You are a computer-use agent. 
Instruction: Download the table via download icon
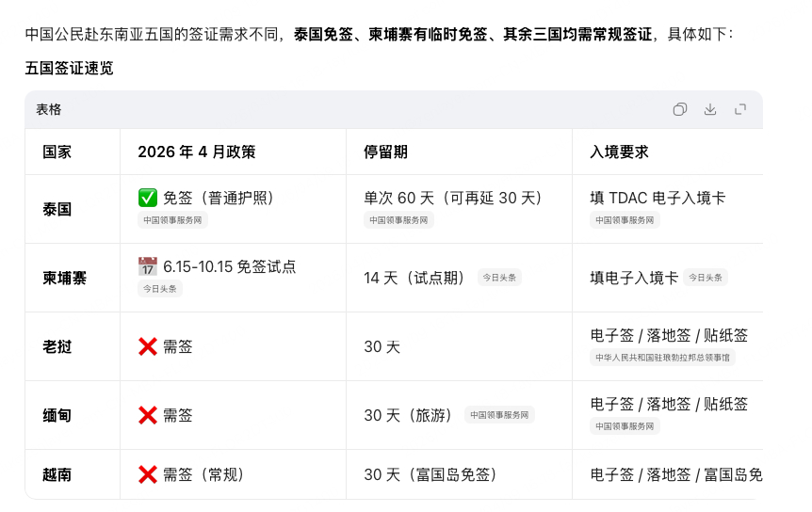pos(710,109)
